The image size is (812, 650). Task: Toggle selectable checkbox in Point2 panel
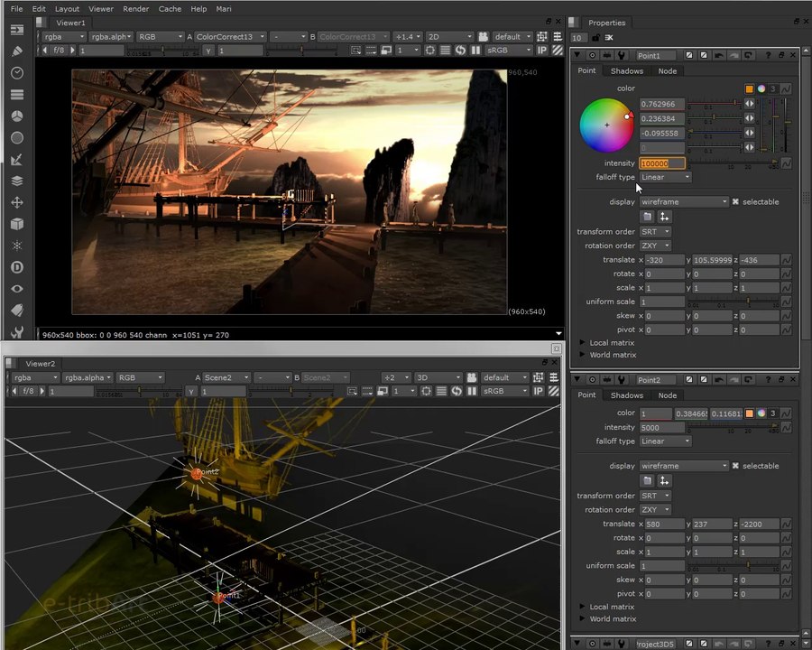point(735,466)
